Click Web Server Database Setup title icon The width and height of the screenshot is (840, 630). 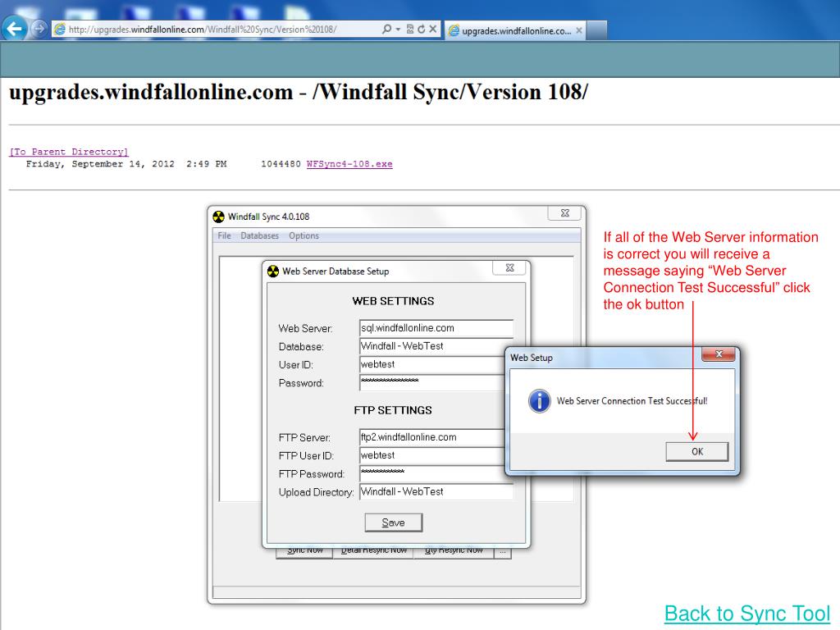273,271
